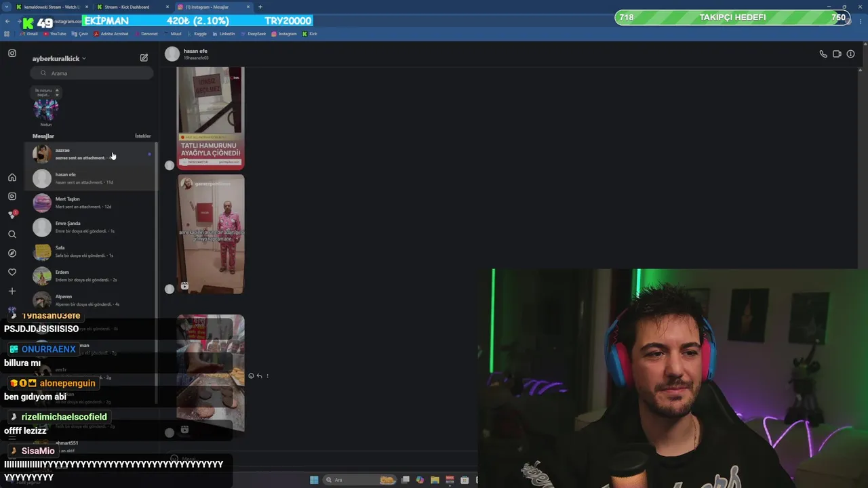The width and height of the screenshot is (868, 488).
Task: Start a video call with hasan efe
Action: point(837,54)
